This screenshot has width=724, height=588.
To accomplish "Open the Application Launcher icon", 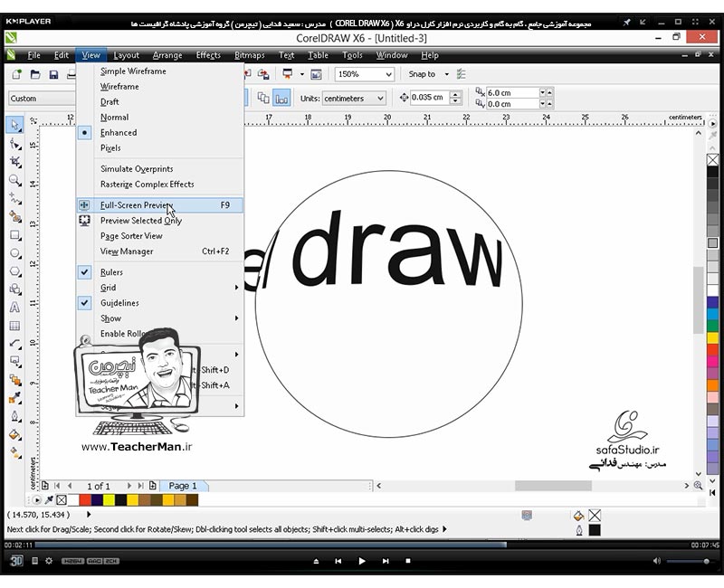I will click(287, 74).
